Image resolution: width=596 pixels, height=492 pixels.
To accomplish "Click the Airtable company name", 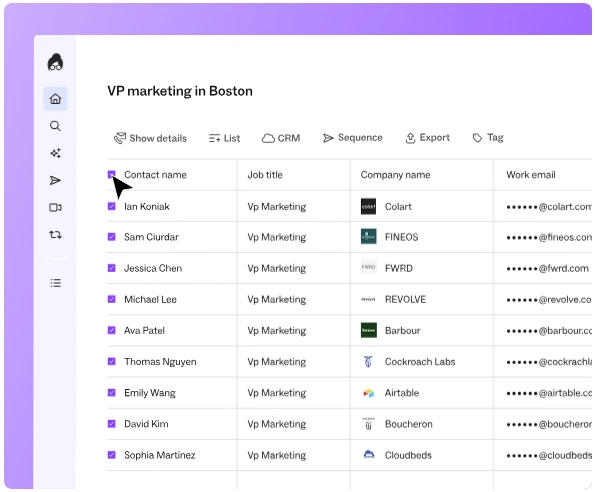I will coord(402,393).
